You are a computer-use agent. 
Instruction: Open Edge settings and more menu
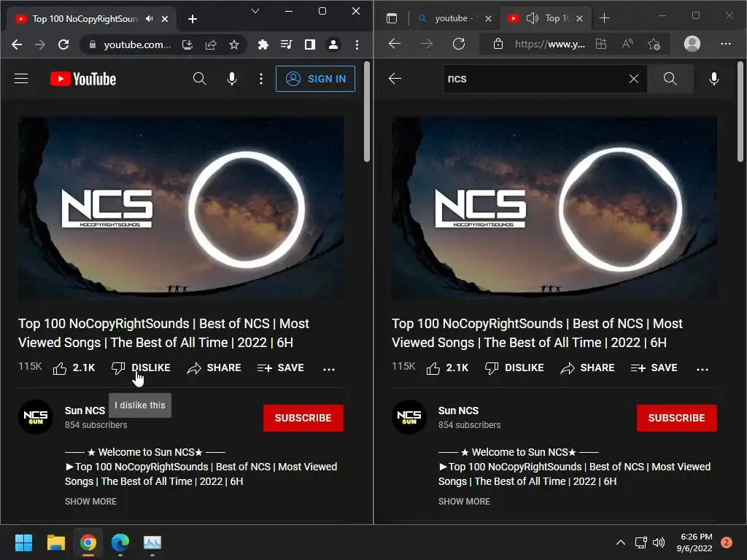(726, 44)
